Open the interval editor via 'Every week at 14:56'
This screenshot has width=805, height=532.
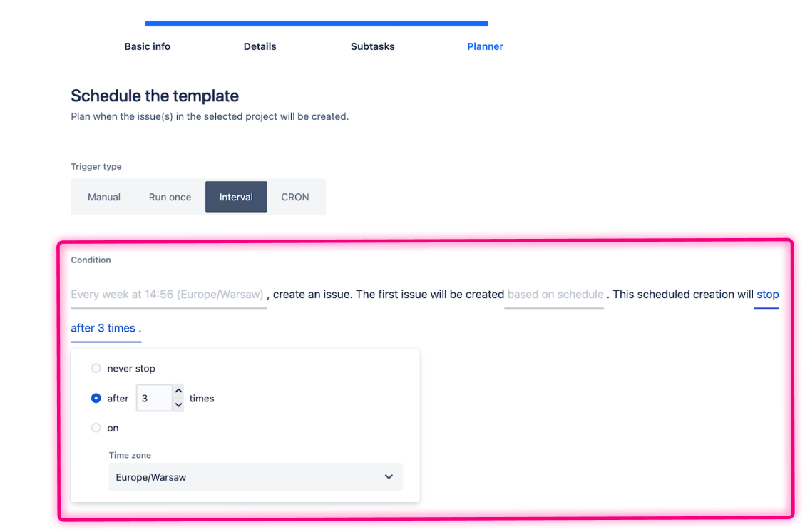tap(168, 294)
